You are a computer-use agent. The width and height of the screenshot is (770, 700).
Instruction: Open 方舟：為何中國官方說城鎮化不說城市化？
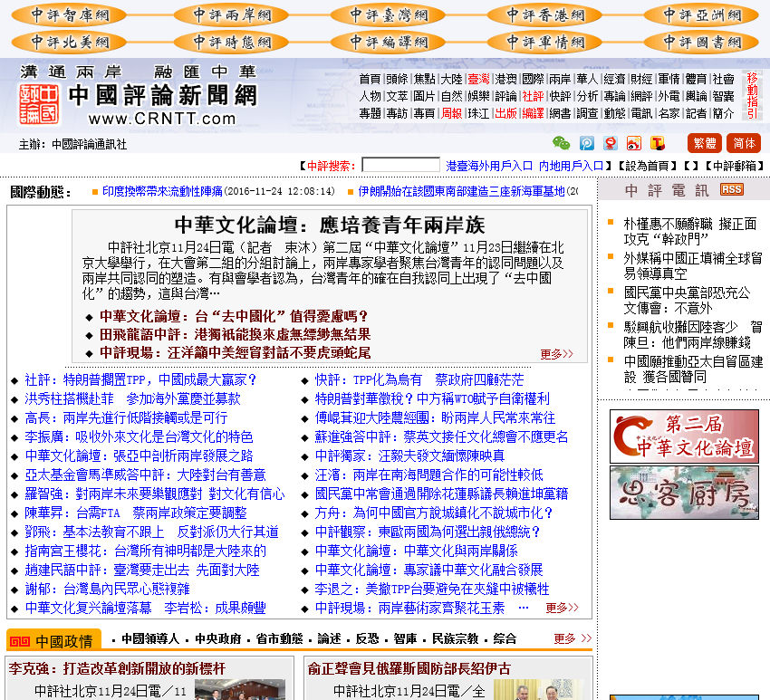(x=434, y=513)
